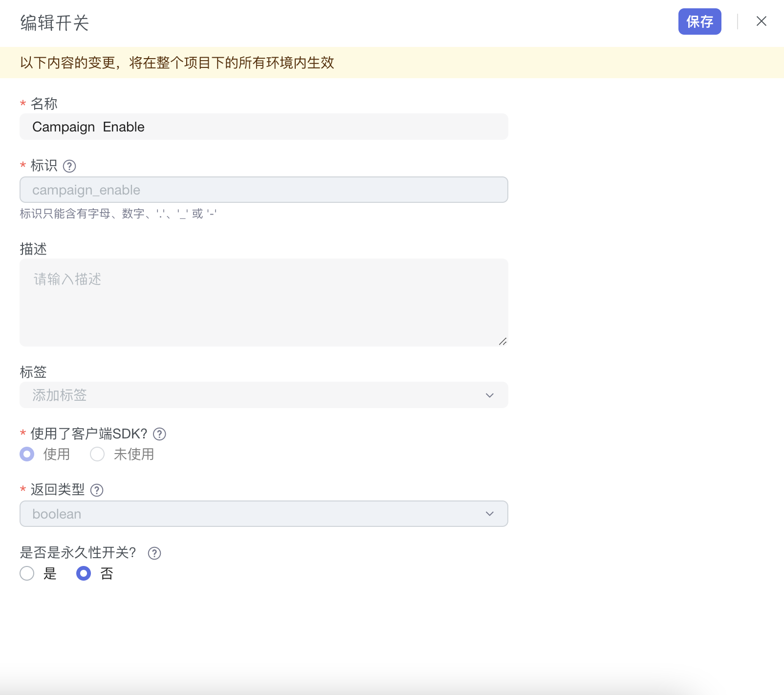Select the 未使用 radio option
The image size is (784, 695).
pyautogui.click(x=97, y=454)
